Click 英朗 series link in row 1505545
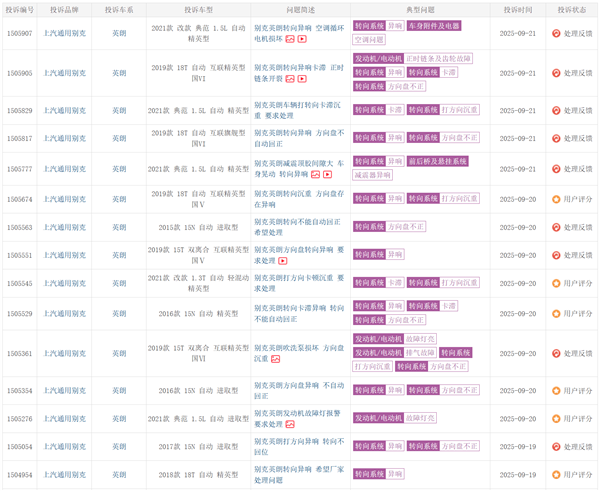600x491 pixels. [119, 283]
